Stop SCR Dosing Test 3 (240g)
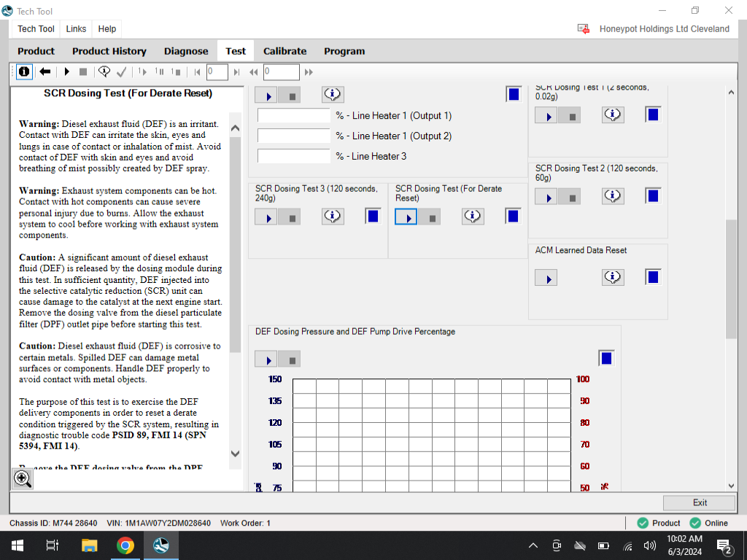 289,217
